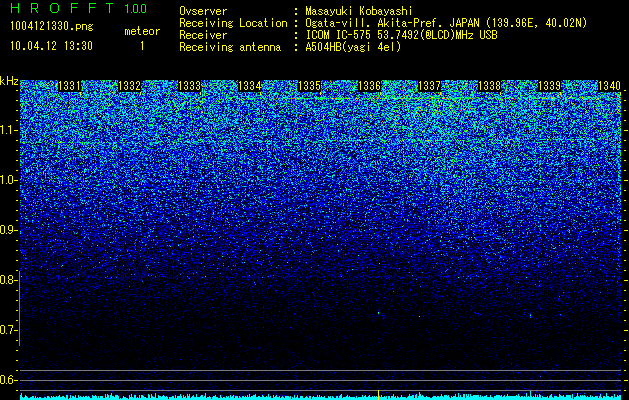Click the meteor count value 1
This screenshot has width=629, height=400.
point(142,46)
